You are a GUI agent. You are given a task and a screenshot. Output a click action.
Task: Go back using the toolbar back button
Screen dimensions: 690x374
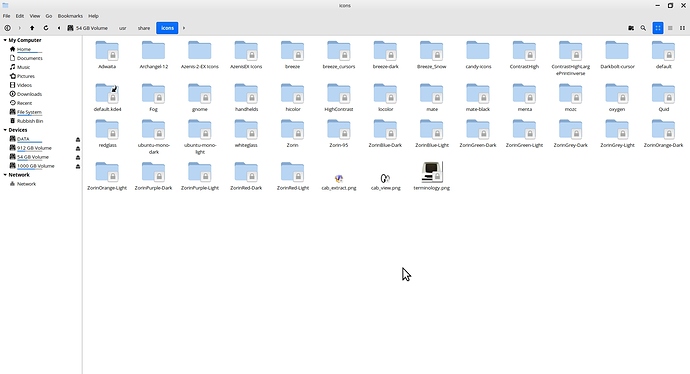[7, 28]
